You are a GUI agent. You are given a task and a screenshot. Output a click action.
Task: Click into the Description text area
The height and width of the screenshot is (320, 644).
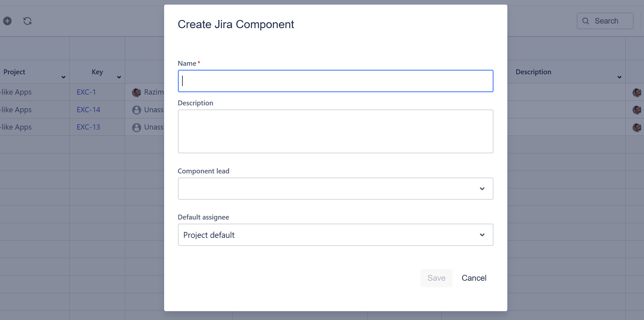tap(335, 131)
